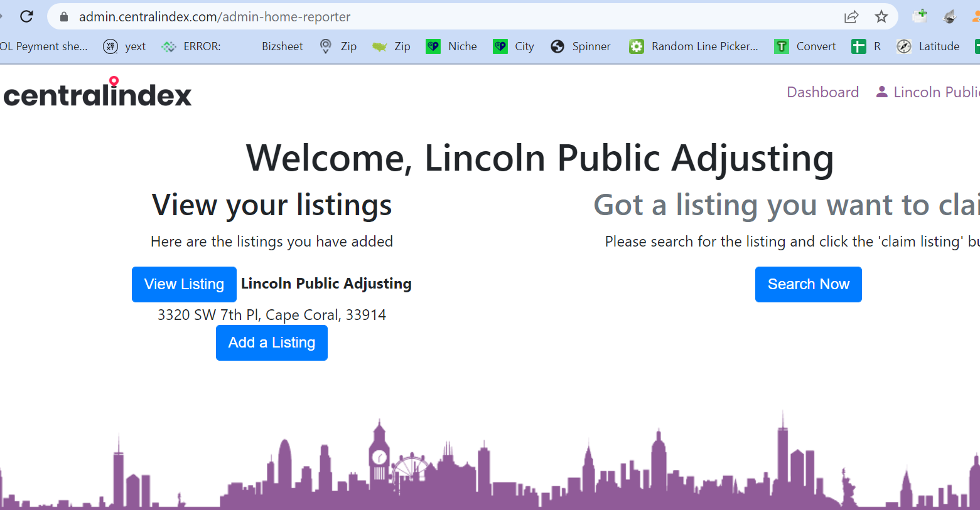Bookmark this page with the star icon
This screenshot has height=510, width=980.
point(881,17)
